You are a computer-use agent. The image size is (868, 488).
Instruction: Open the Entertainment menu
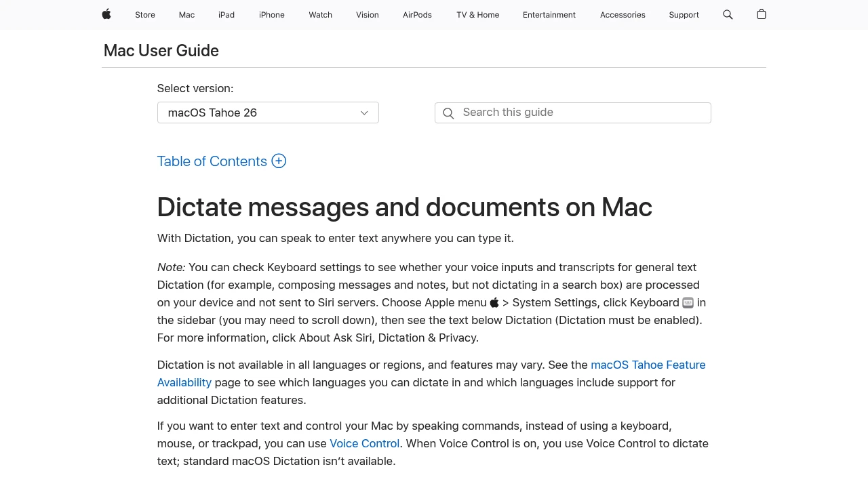pos(549,15)
